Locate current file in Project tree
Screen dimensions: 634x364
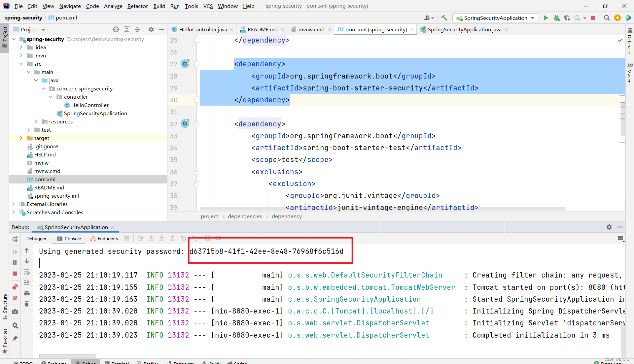pyautogui.click(x=116, y=29)
